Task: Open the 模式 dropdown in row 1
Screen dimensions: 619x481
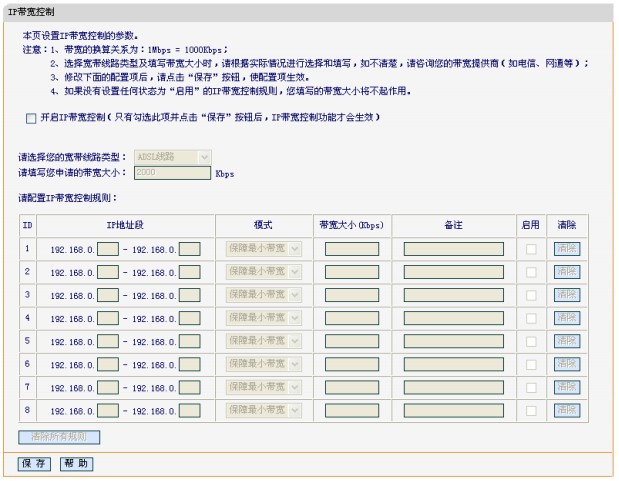Action: pos(264,249)
